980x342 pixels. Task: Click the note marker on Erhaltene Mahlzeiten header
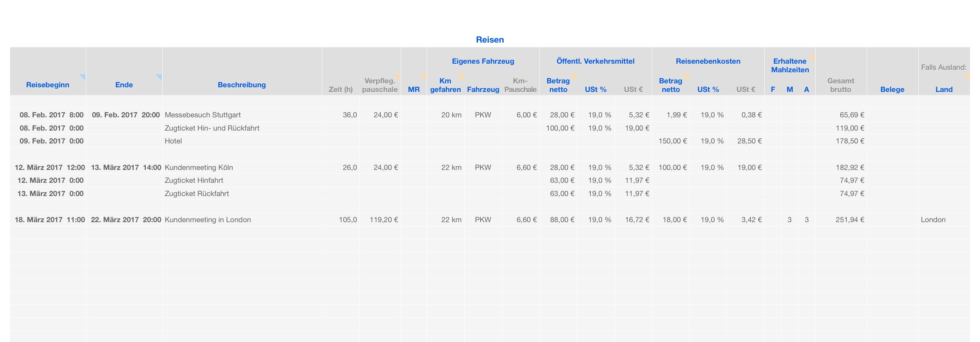(x=812, y=58)
